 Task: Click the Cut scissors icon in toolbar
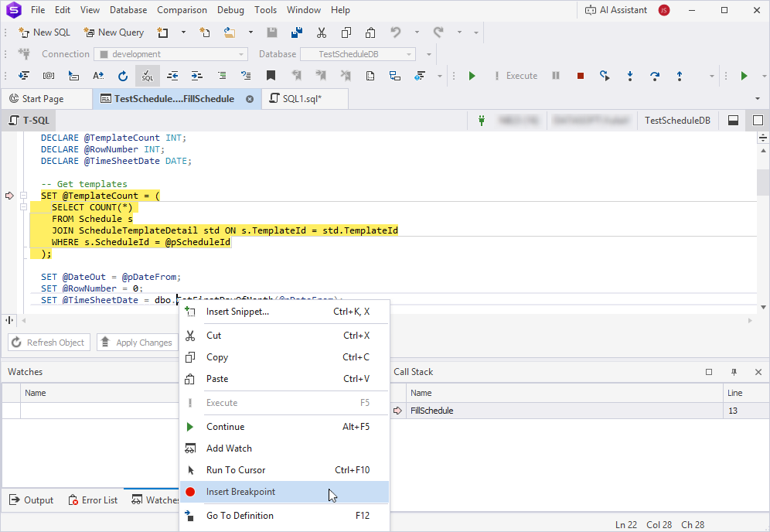coord(321,32)
